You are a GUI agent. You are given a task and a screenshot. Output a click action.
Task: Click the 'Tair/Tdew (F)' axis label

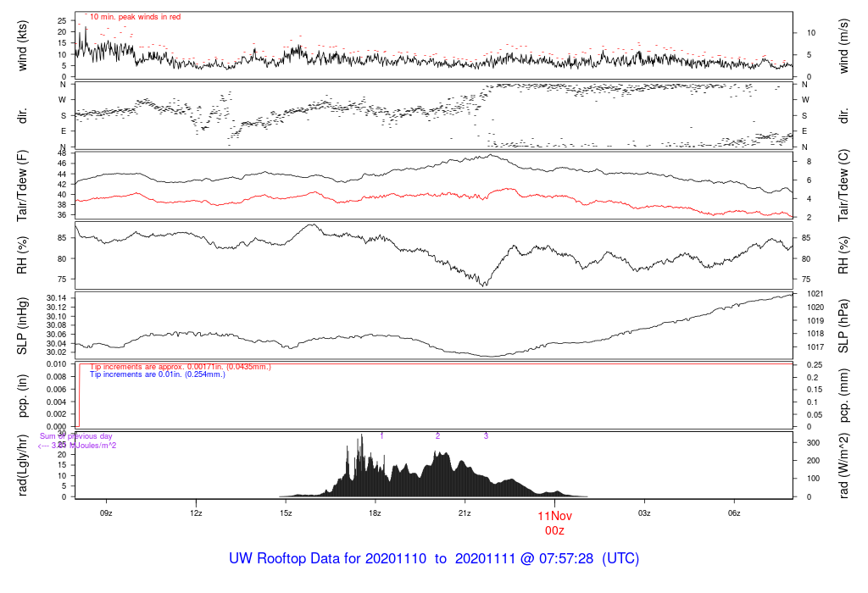point(22,186)
